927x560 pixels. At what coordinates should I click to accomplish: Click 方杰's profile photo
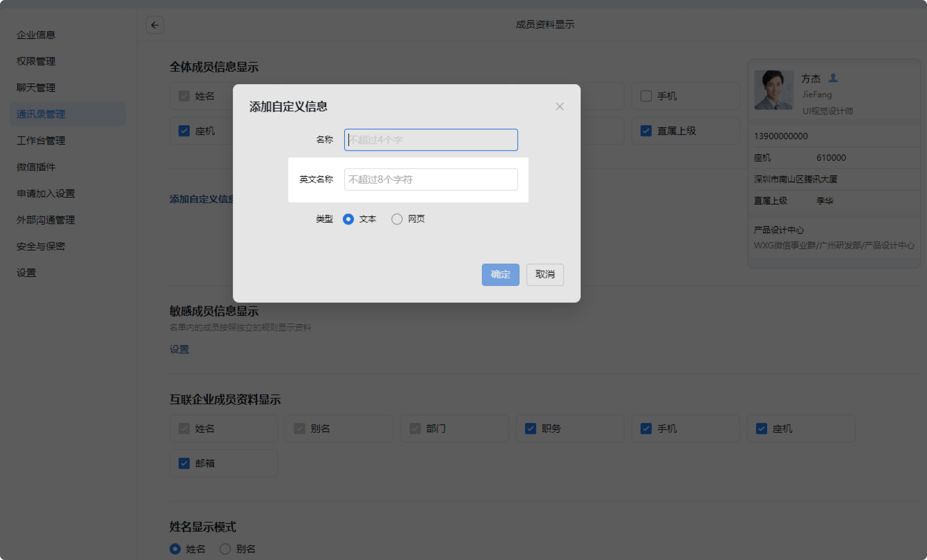773,90
